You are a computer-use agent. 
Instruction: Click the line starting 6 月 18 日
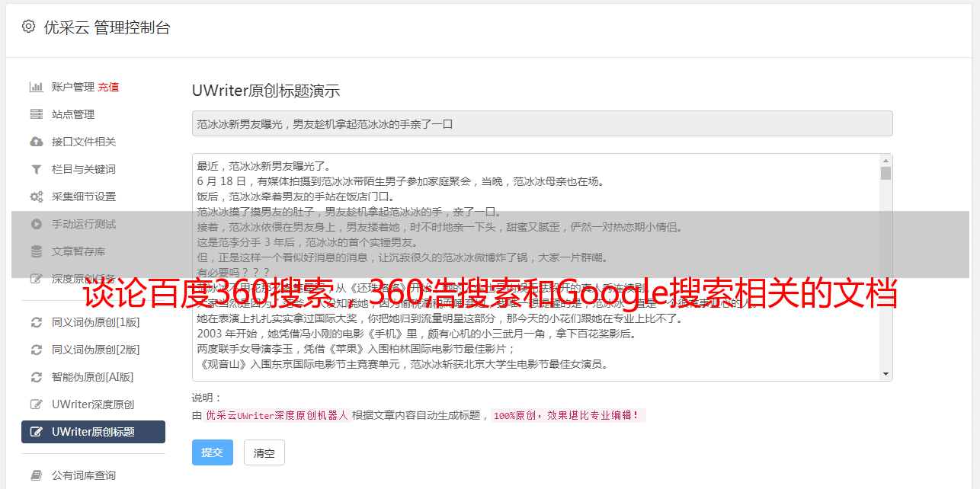(400, 181)
